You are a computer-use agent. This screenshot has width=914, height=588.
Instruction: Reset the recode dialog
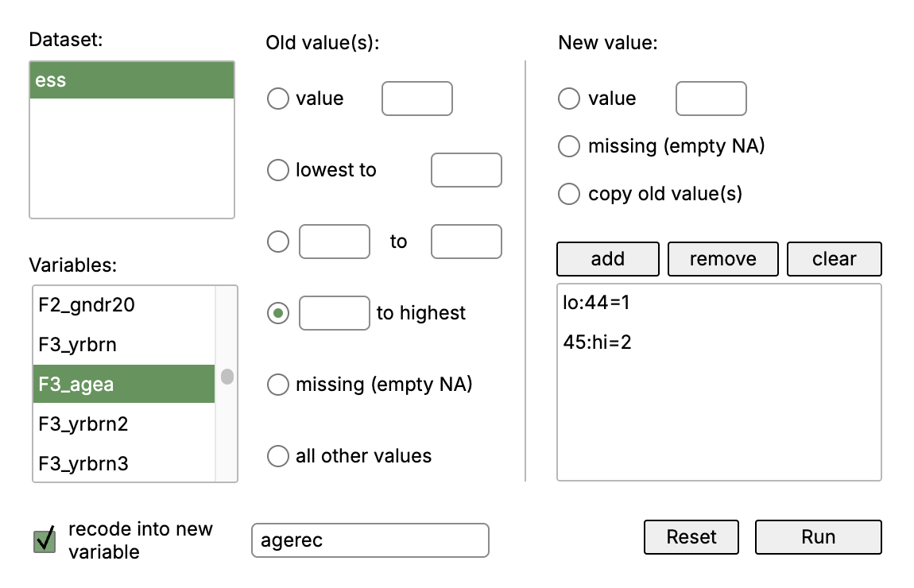coord(691,536)
